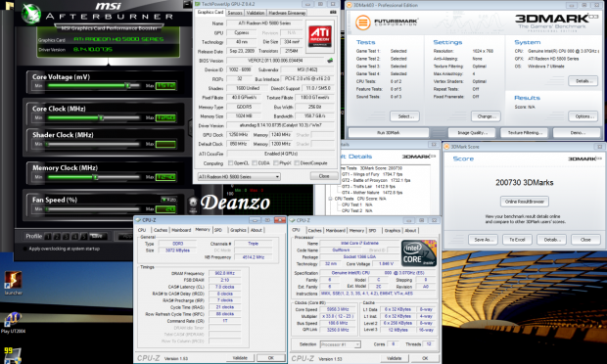This screenshot has width=607, height=364.
Task: Tick the DirectCompute checkbox in GPU-Z
Action: tap(297, 163)
